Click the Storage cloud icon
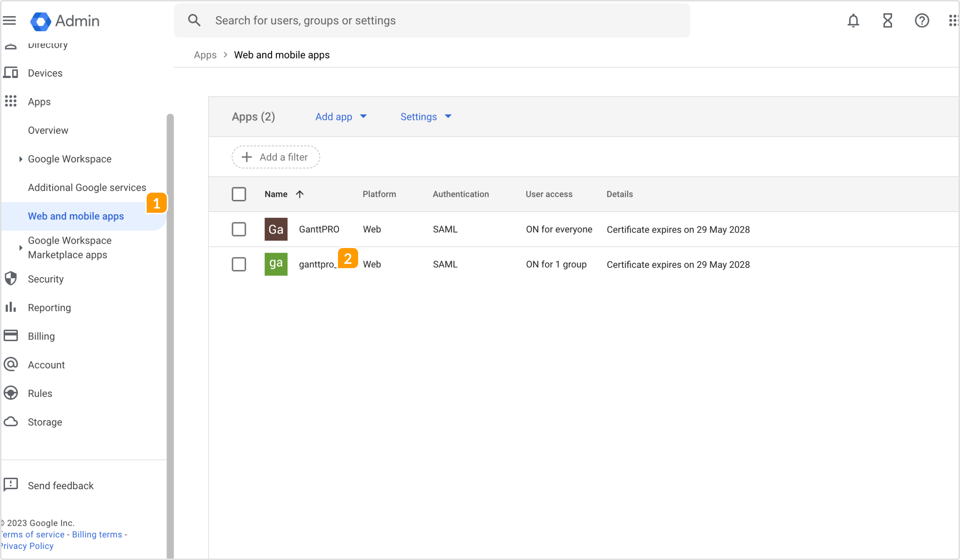 click(x=11, y=421)
